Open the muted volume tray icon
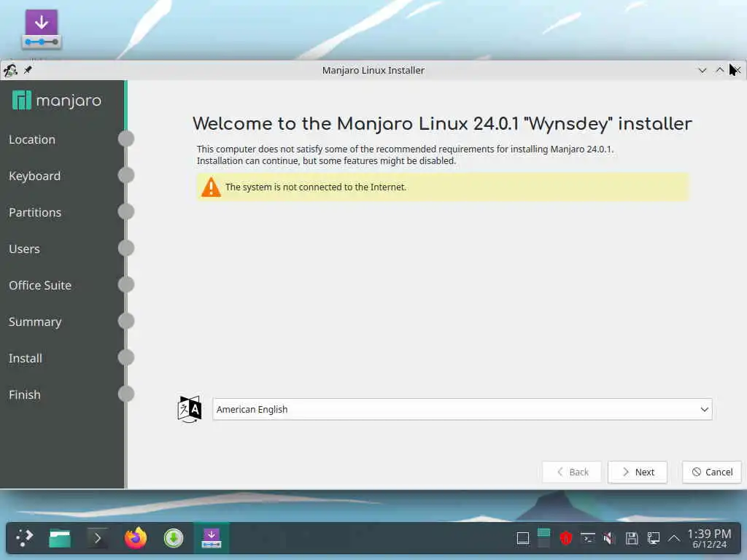 pyautogui.click(x=609, y=539)
